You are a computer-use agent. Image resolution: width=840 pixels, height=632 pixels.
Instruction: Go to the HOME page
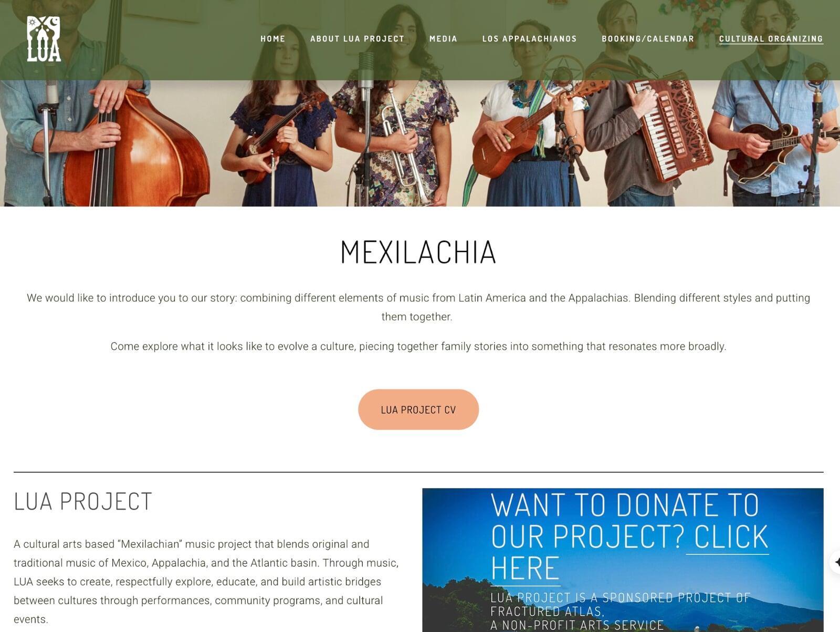[272, 39]
